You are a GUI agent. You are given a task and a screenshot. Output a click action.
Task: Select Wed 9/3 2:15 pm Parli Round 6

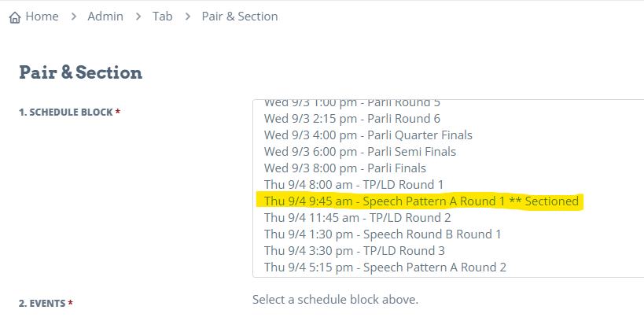pyautogui.click(x=448, y=119)
